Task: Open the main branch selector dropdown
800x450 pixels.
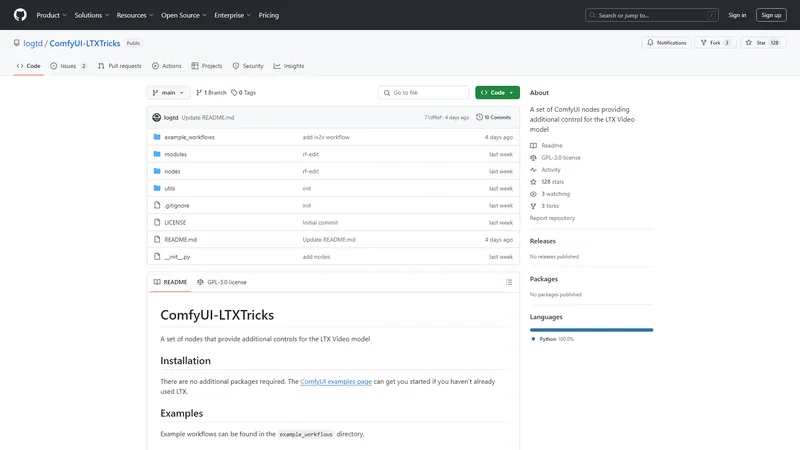Action: [168, 93]
